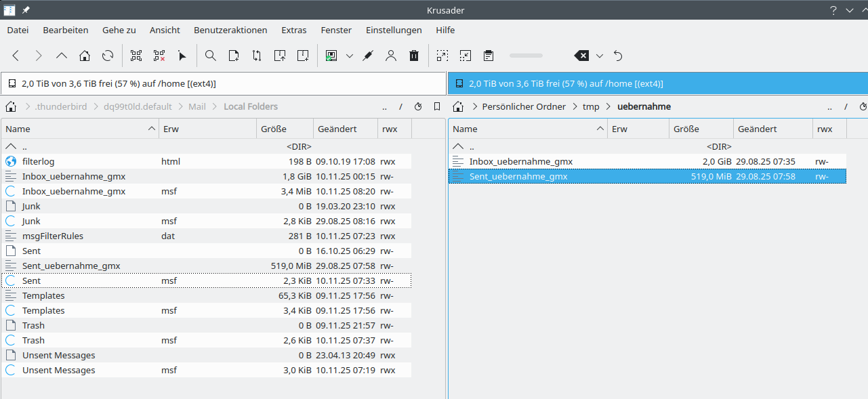This screenshot has width=868, height=399.
Task: Click the Mail breadcrumb in left panel
Action: click(197, 106)
